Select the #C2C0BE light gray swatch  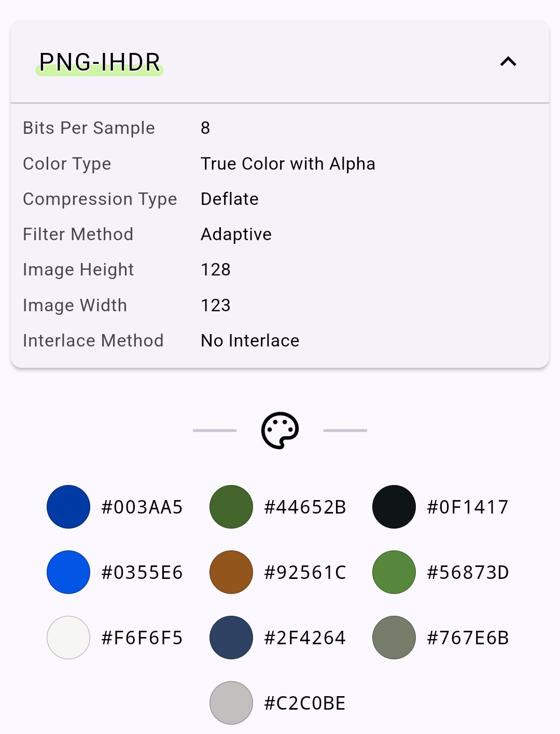coord(231,703)
